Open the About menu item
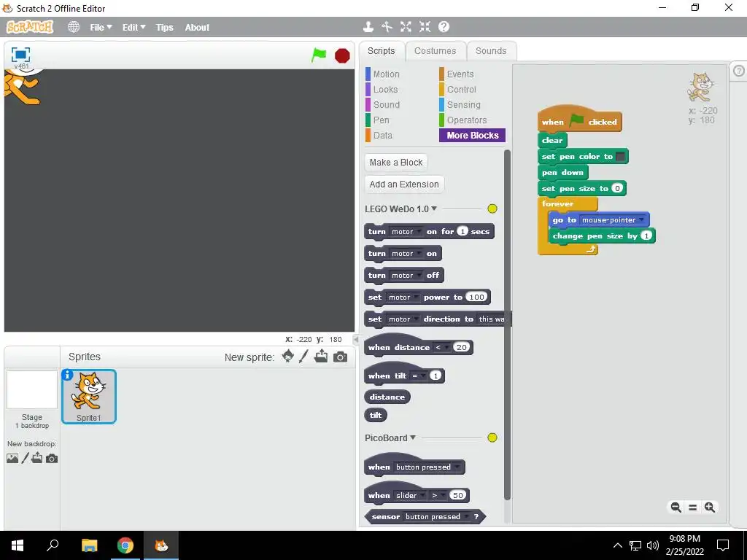This screenshot has width=747, height=560. tap(197, 28)
